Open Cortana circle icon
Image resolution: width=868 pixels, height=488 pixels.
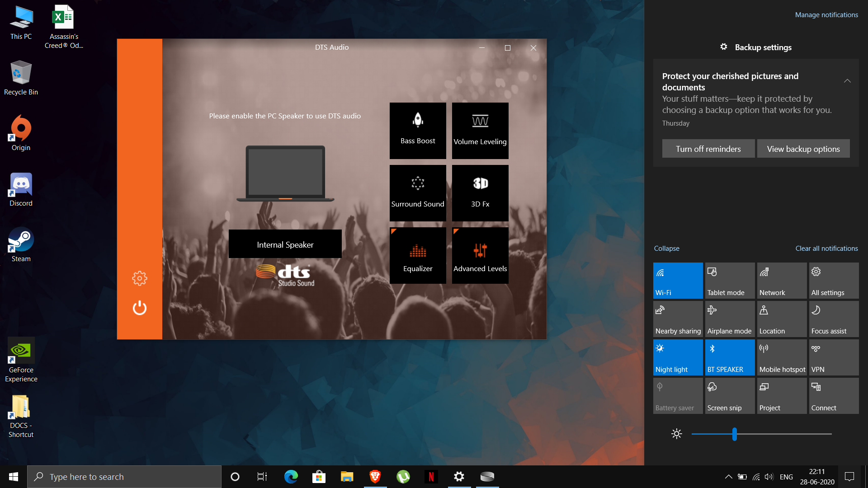(235, 477)
